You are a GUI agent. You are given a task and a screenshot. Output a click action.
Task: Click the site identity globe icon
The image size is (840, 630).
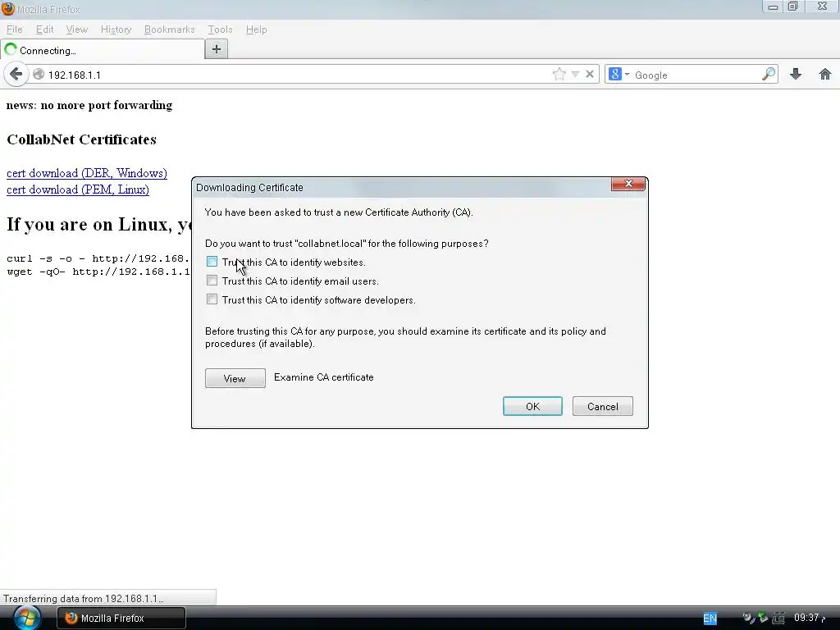coord(39,75)
